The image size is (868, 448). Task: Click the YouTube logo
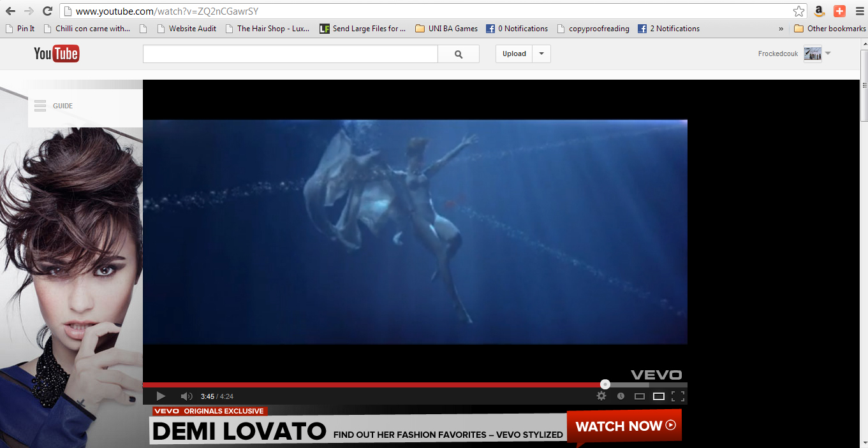pos(56,54)
